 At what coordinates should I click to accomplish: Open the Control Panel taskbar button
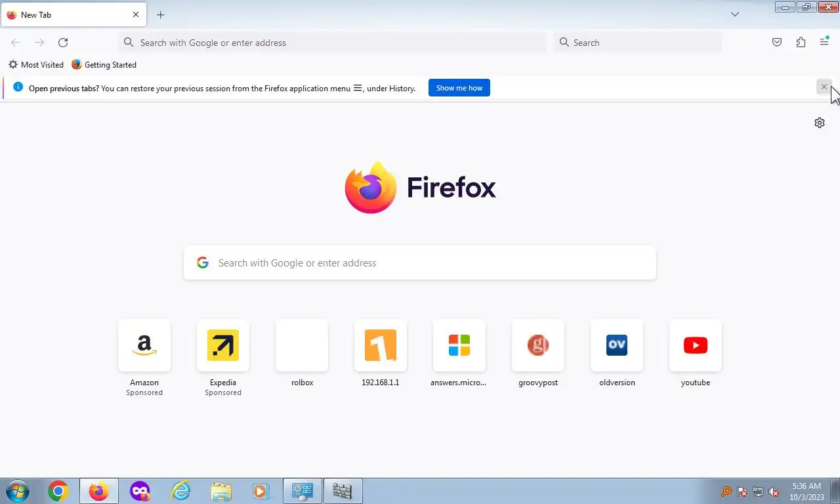(x=303, y=491)
